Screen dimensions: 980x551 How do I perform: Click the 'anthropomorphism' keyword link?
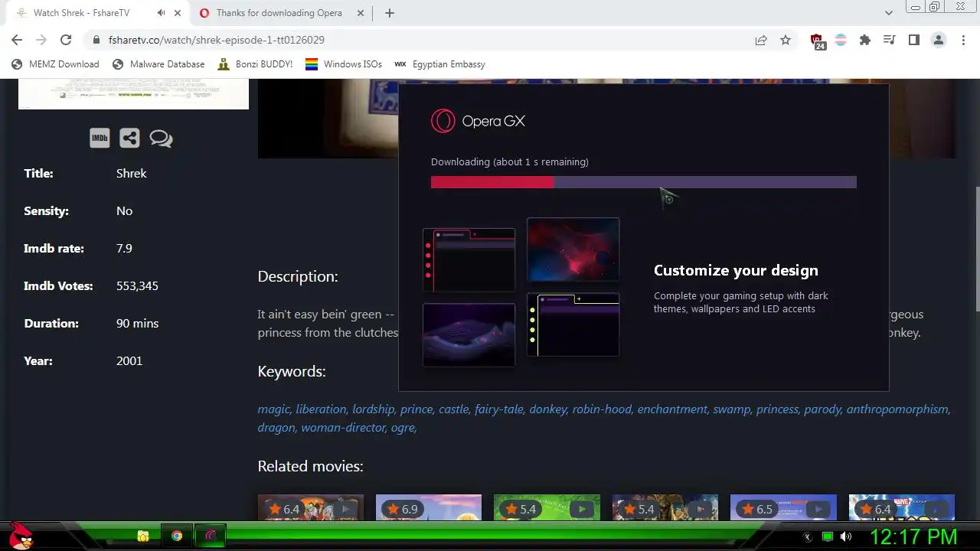pos(898,409)
